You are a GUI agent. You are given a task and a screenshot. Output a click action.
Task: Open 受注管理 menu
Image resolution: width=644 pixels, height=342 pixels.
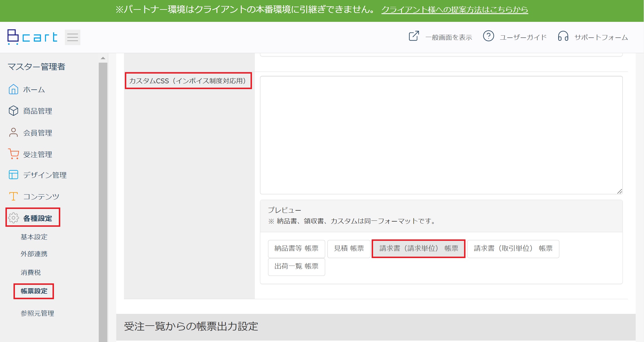(x=38, y=154)
